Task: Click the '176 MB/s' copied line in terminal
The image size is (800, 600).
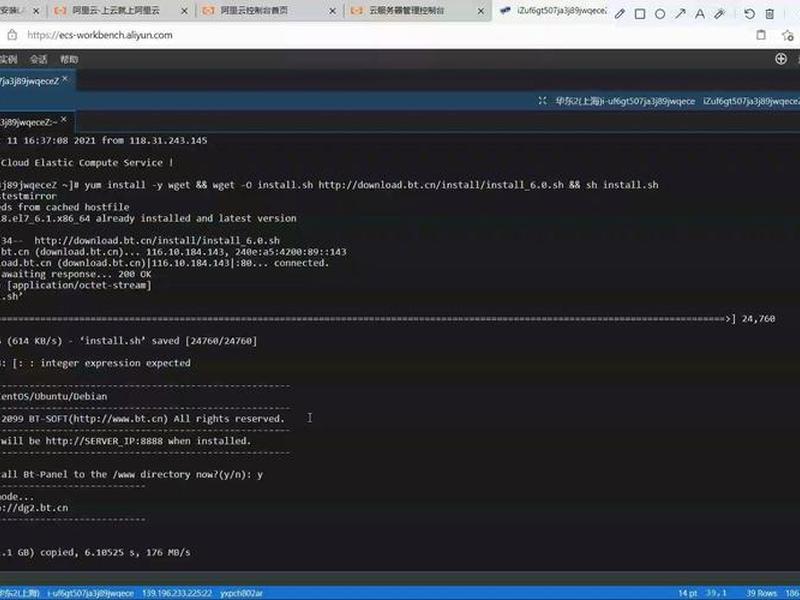Action: [x=95, y=553]
